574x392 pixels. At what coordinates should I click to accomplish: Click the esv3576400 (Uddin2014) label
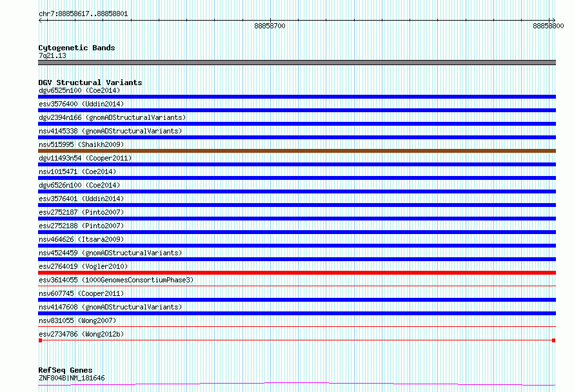pyautogui.click(x=81, y=104)
